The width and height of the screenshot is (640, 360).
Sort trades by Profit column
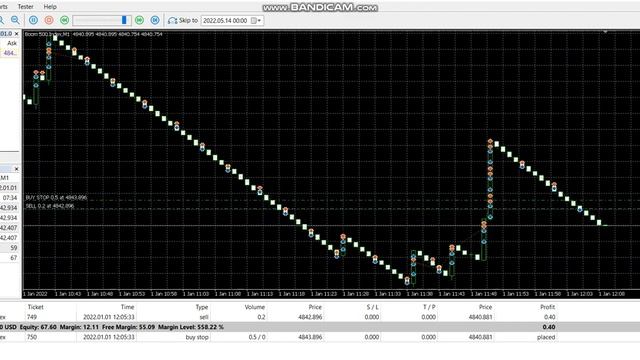(x=547, y=307)
